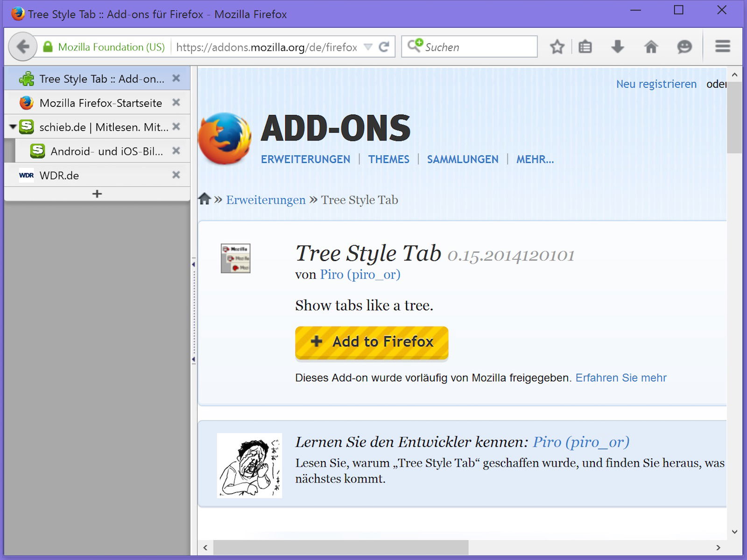This screenshot has width=747, height=560.
Task: Click the horizontal scrollbar left arrow
Action: (x=205, y=547)
